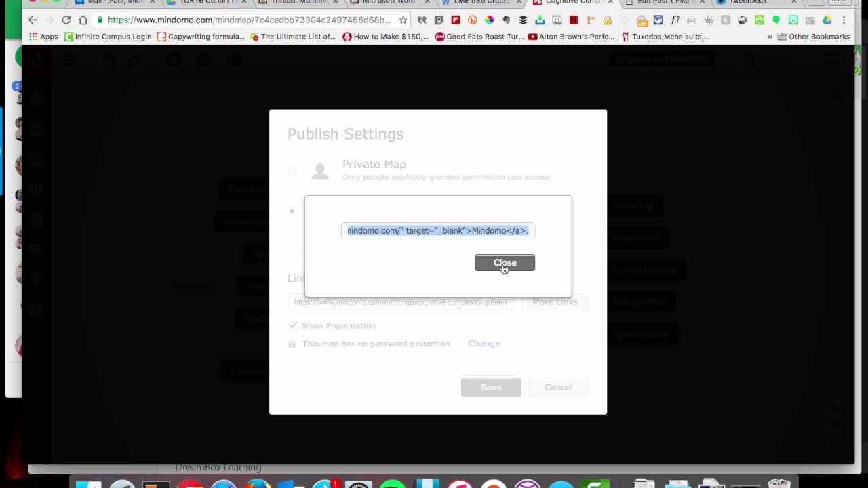The image size is (868, 488).
Task: Click the More Links button
Action: click(x=555, y=302)
